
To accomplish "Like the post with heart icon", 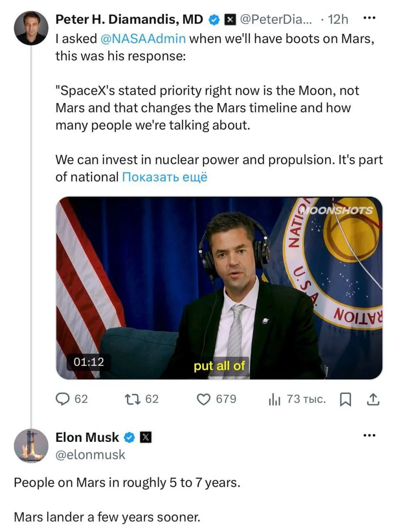I will point(203,399).
